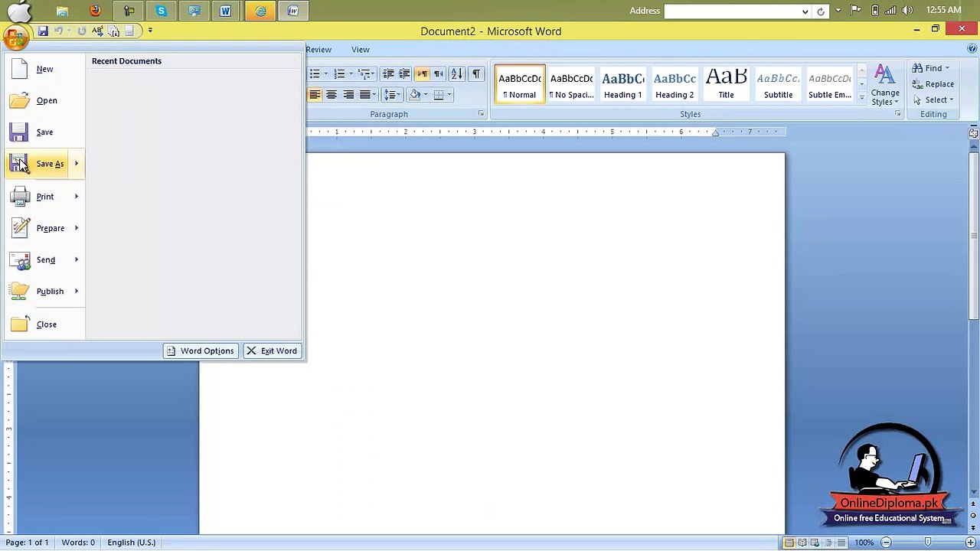Apply the Subtitle style
This screenshot has width=980, height=551.
coord(778,84)
